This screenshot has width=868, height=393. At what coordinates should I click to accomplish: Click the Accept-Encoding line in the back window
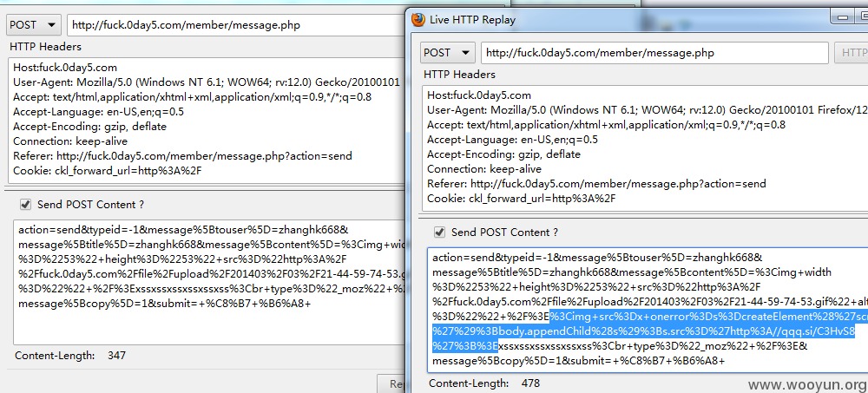[x=89, y=127]
